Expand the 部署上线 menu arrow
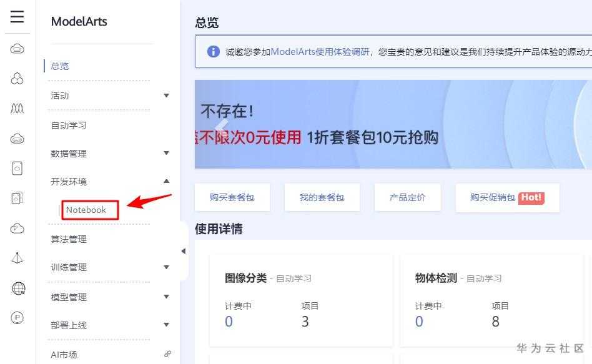 [x=166, y=325]
